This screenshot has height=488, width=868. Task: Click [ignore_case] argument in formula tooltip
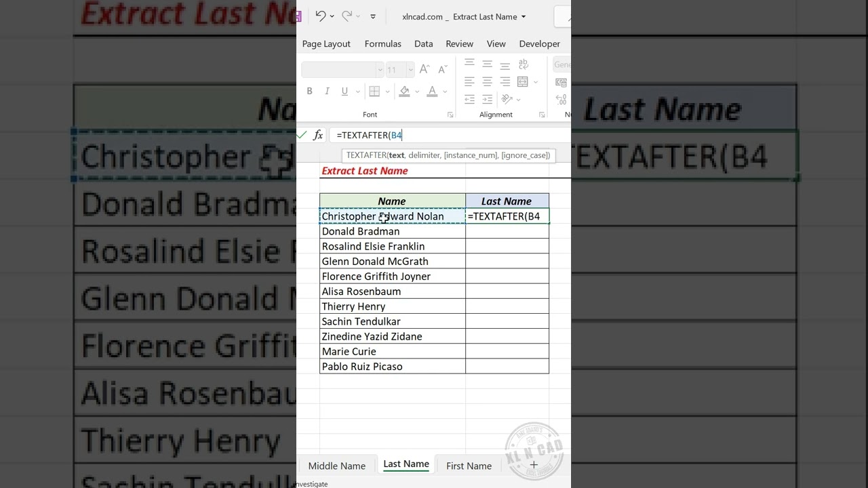526,155
